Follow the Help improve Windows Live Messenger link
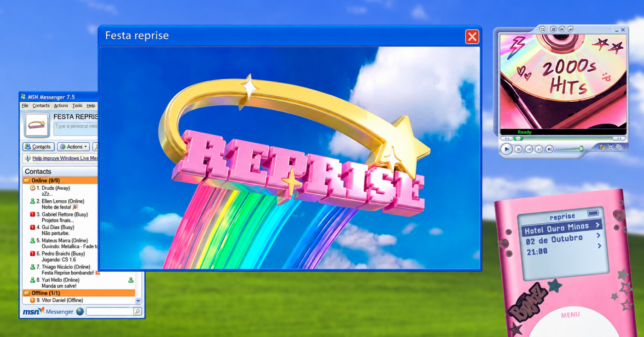 [x=65, y=158]
